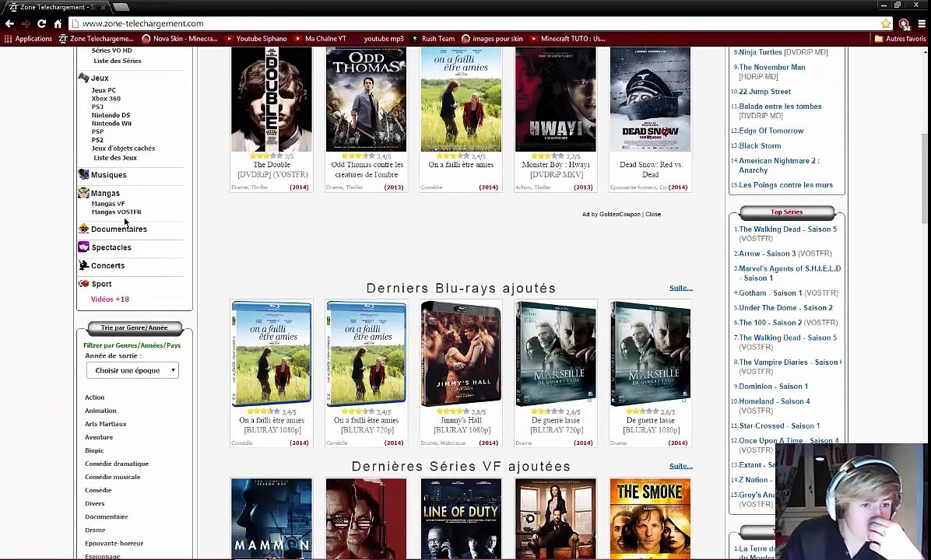Screen dimensions: 931x560
Task: Open a new browser tab
Action: 121,7
